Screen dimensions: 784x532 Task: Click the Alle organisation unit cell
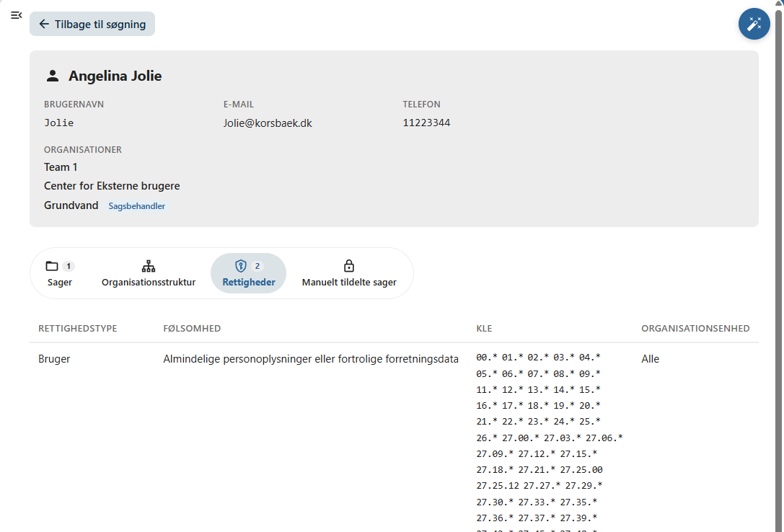pos(650,359)
